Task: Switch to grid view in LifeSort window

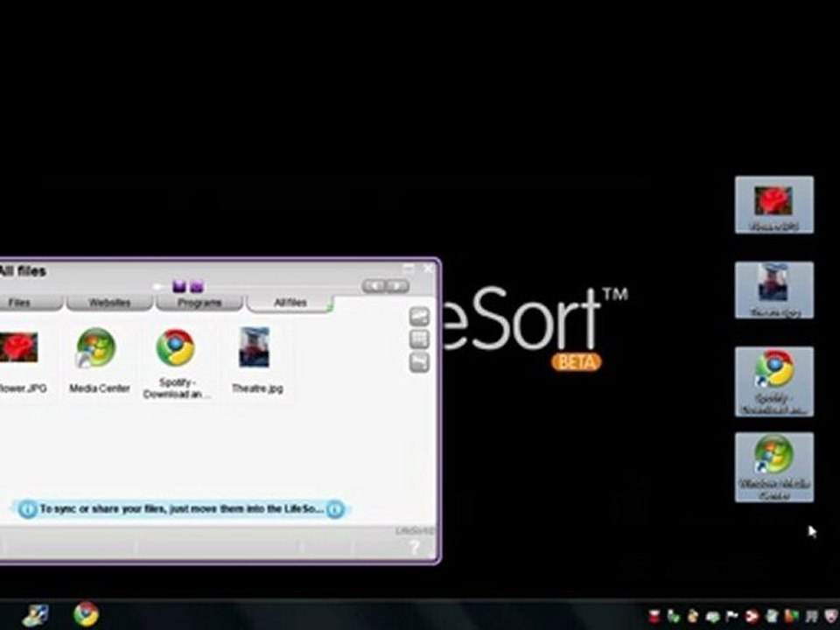Action: pos(419,339)
